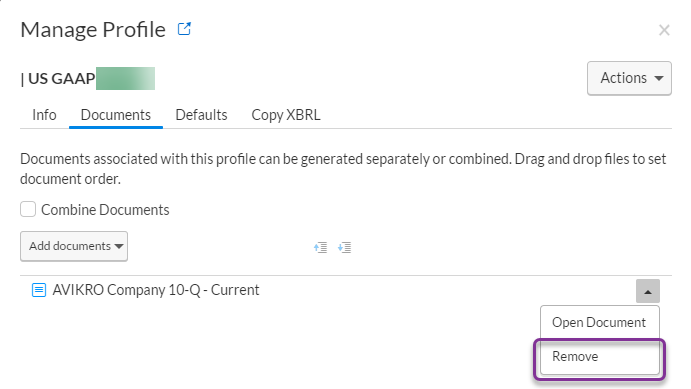Open Manage Profile in a new window
Image resolution: width=691 pixels, height=389 pixels.
[184, 29]
